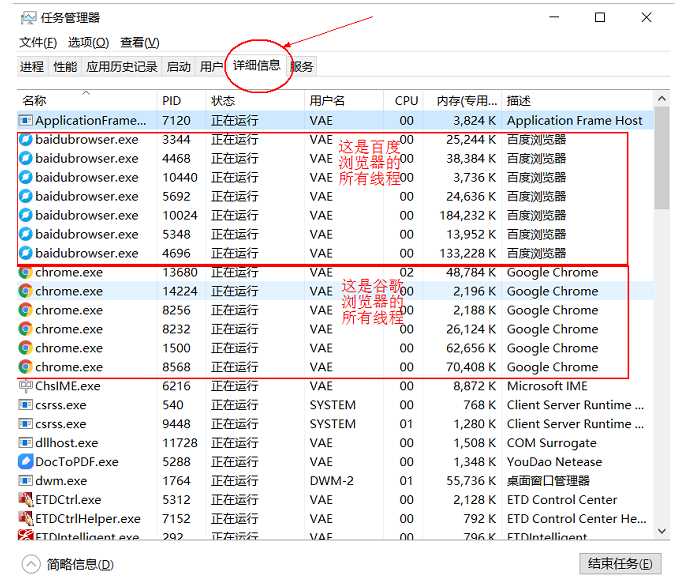Click chrome.exe icon in PID 8256 row
The height and width of the screenshot is (584, 684).
coord(26,310)
